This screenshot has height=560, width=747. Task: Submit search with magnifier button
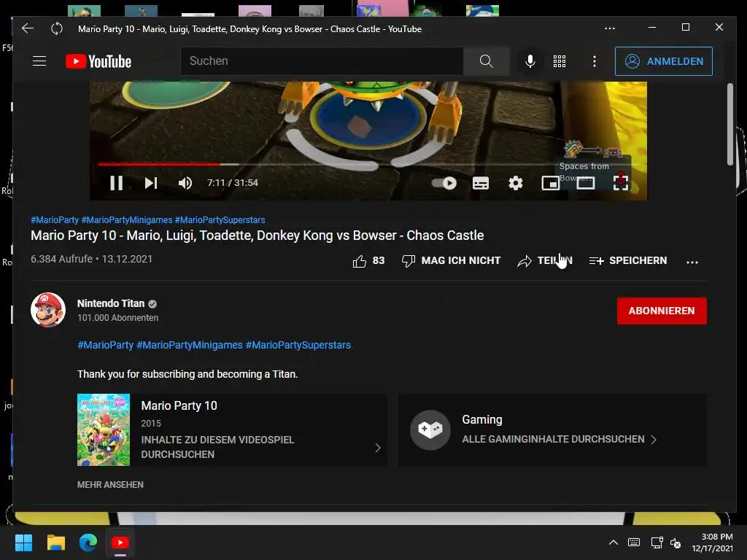point(486,61)
